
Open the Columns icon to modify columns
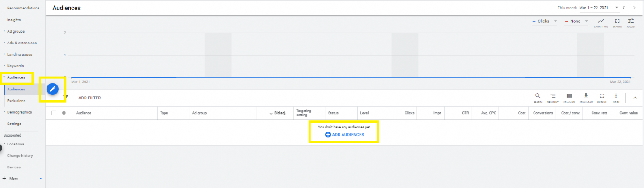point(569,97)
